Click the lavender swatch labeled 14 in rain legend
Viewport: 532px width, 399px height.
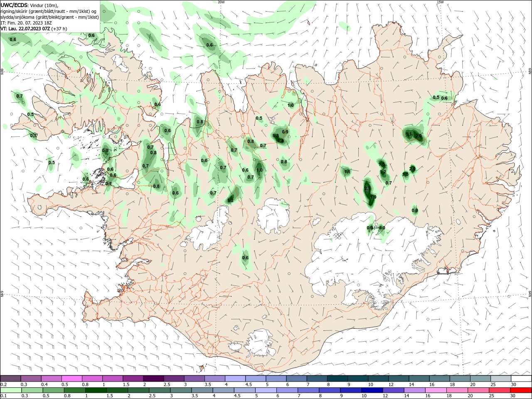(x=414, y=390)
